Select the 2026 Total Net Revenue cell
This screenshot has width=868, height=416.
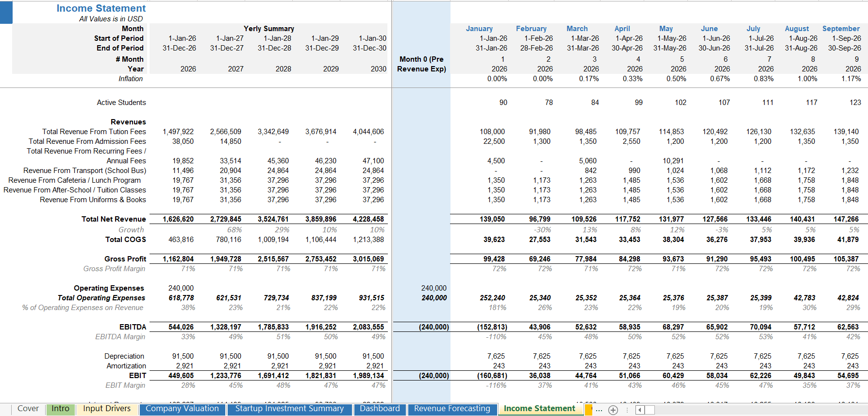pos(178,219)
